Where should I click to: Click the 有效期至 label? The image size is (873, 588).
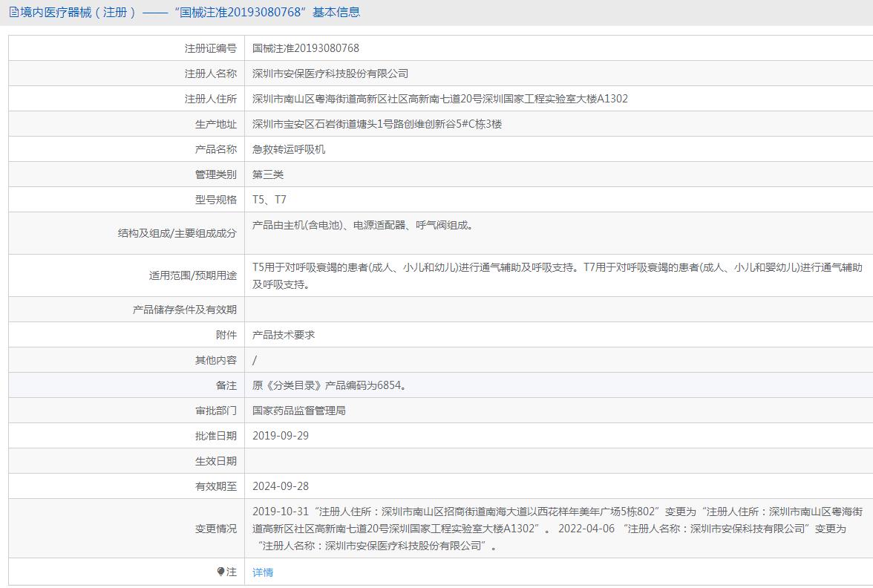pyautogui.click(x=215, y=486)
